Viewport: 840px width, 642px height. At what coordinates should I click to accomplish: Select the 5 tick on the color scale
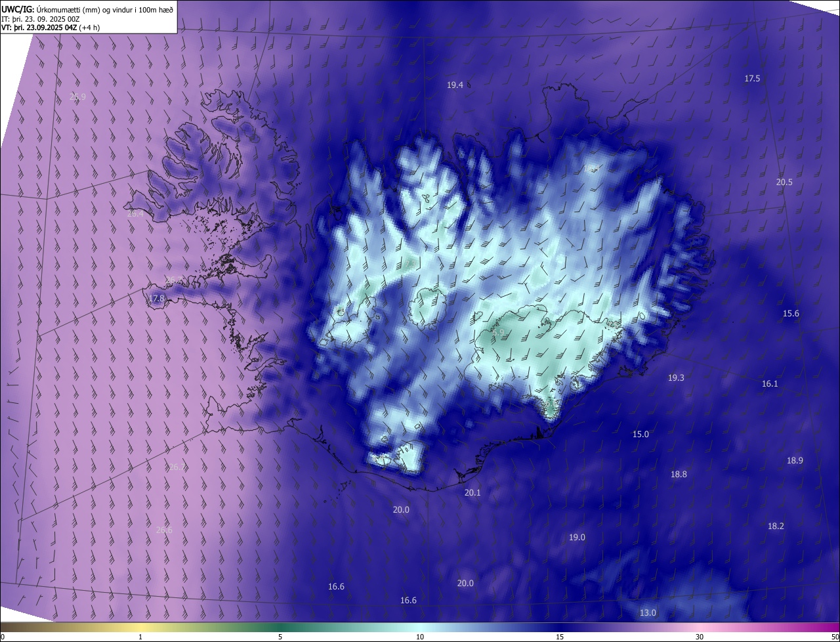coord(280,637)
